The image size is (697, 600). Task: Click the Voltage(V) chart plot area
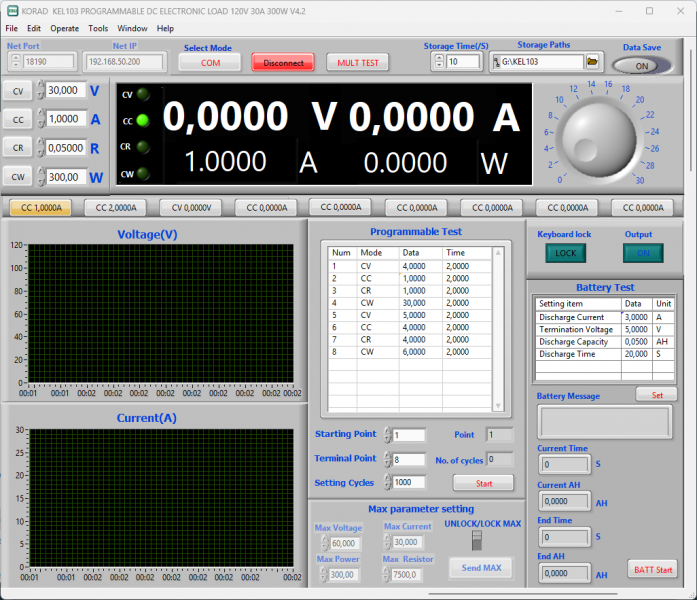point(161,313)
